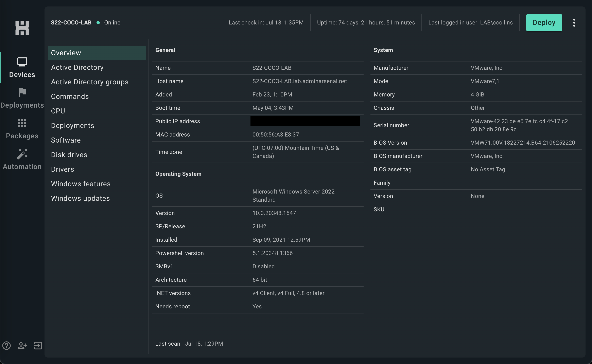Screen dimensions: 592x364
Task: Click the Deploy button
Action: [544, 22]
